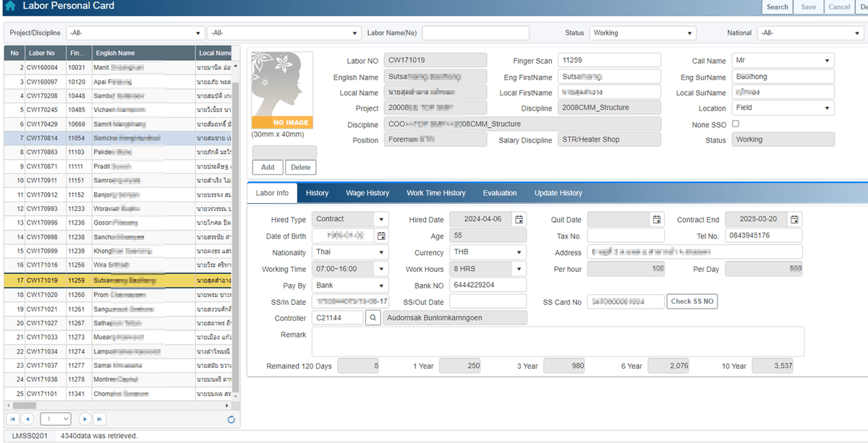
Task: Click the Controller search magnifier icon
Action: (x=373, y=318)
